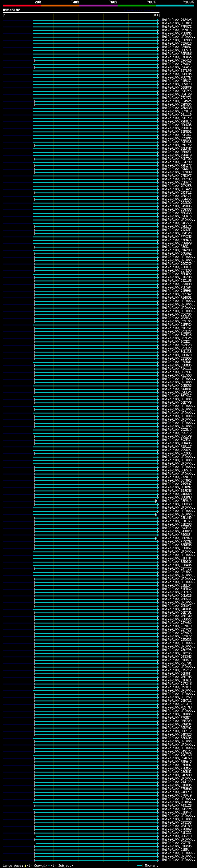Select the UniRef100_C1BL54 label
The width and height of the screenshot is (197, 868).
(177, 586)
